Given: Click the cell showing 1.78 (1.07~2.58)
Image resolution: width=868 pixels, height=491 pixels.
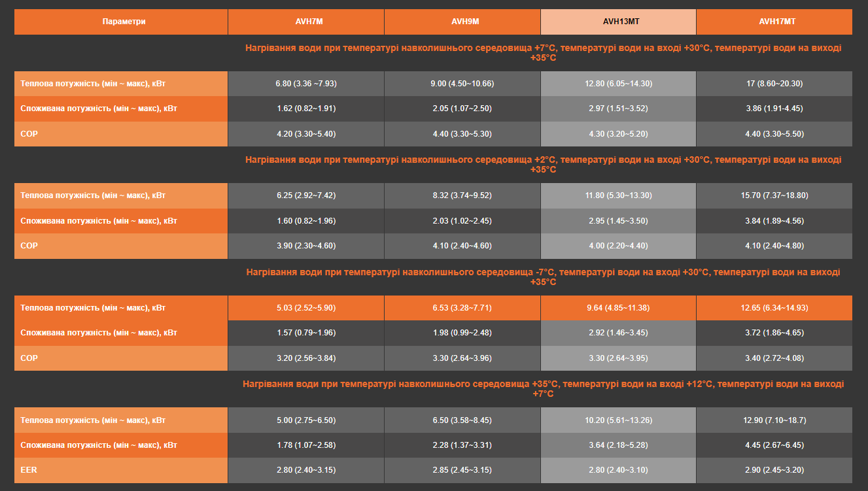Looking at the screenshot, I should coord(305,445).
